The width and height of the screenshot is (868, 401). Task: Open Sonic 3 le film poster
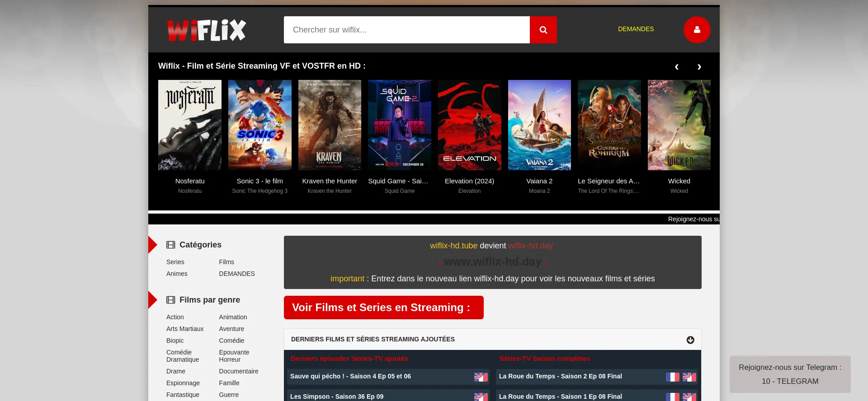click(x=260, y=125)
